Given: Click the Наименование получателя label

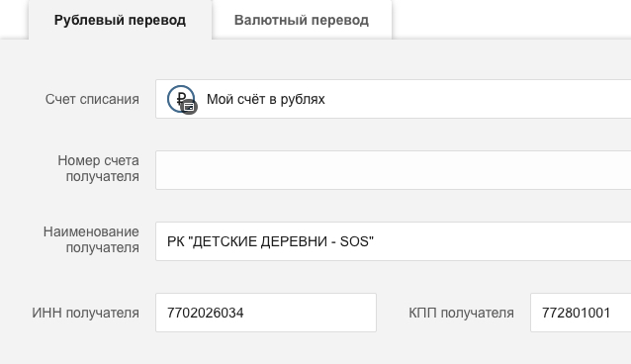Looking at the screenshot, I should point(91,239).
